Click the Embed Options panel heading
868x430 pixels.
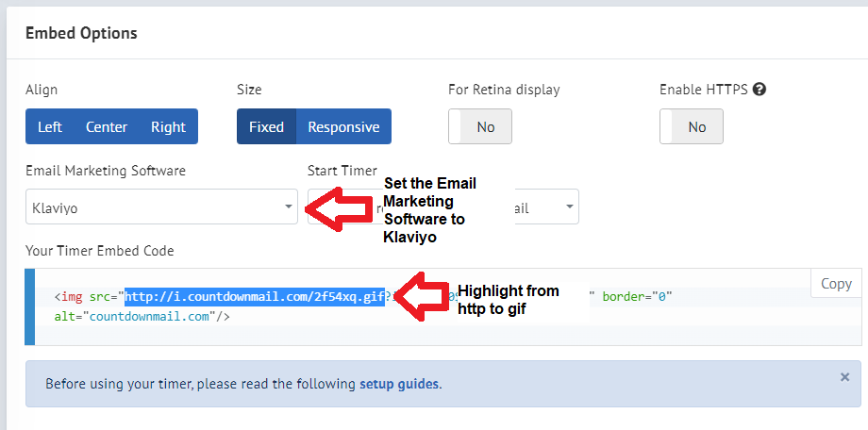81,33
